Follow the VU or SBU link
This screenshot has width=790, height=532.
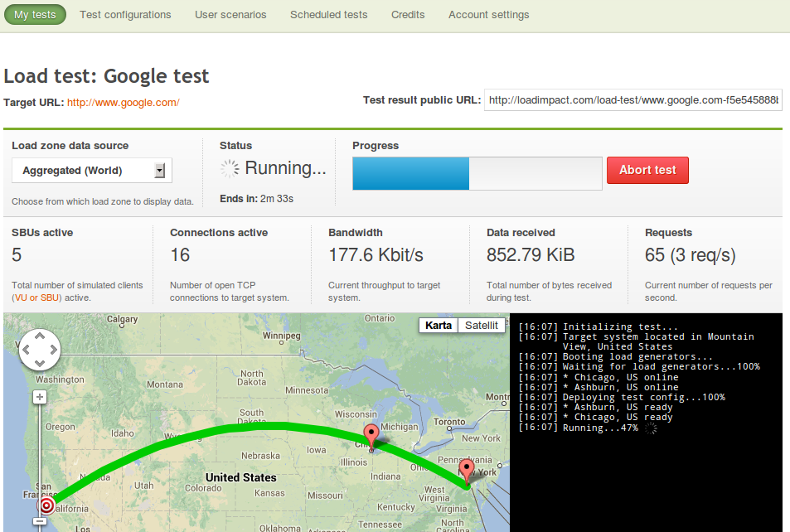(36, 297)
